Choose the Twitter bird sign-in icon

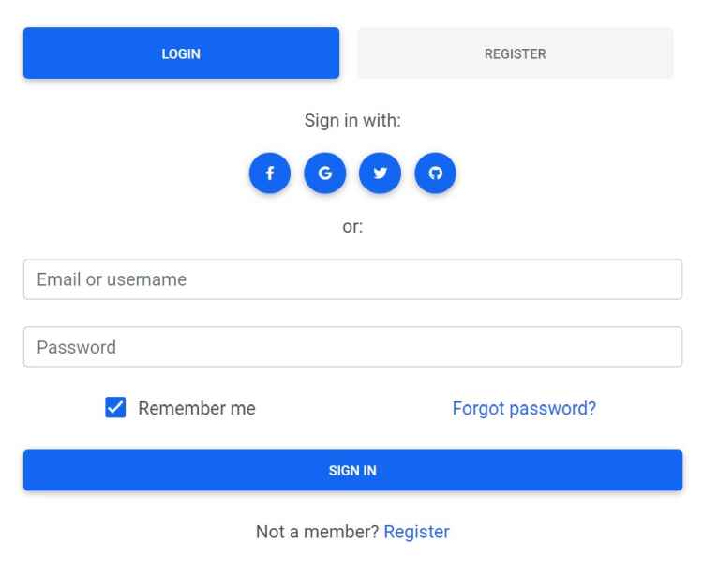click(380, 173)
